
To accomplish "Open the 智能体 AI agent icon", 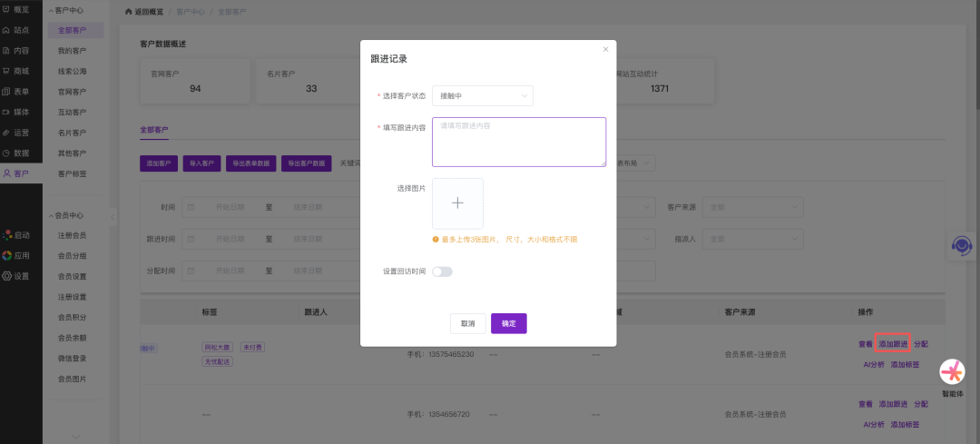I will point(952,372).
